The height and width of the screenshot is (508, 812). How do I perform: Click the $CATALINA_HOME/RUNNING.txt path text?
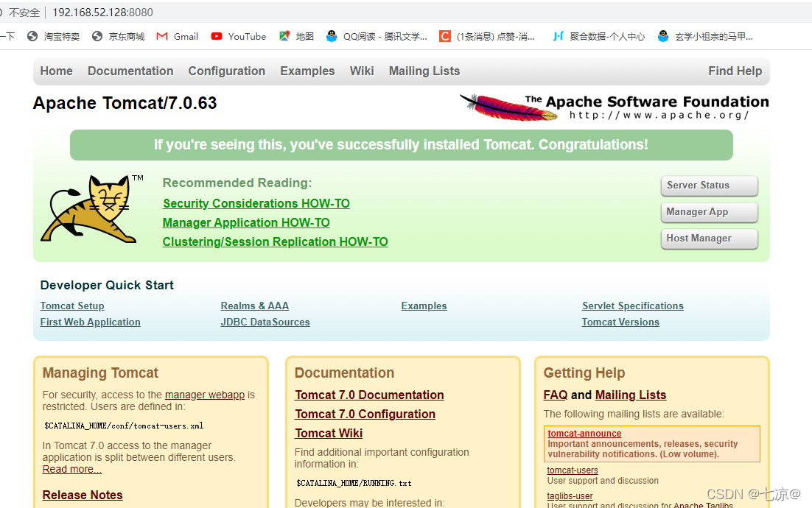pos(354,483)
